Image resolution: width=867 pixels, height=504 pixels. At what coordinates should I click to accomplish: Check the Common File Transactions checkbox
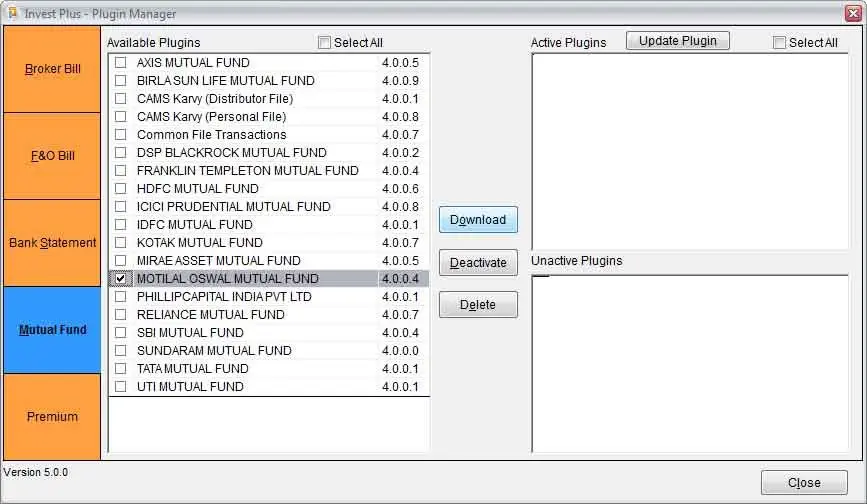coord(121,134)
